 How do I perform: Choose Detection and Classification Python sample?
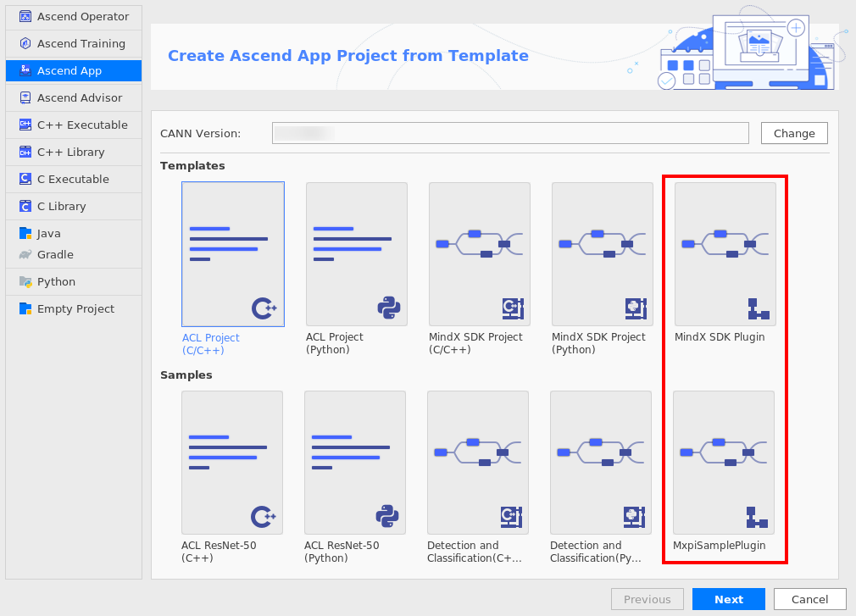pyautogui.click(x=601, y=463)
